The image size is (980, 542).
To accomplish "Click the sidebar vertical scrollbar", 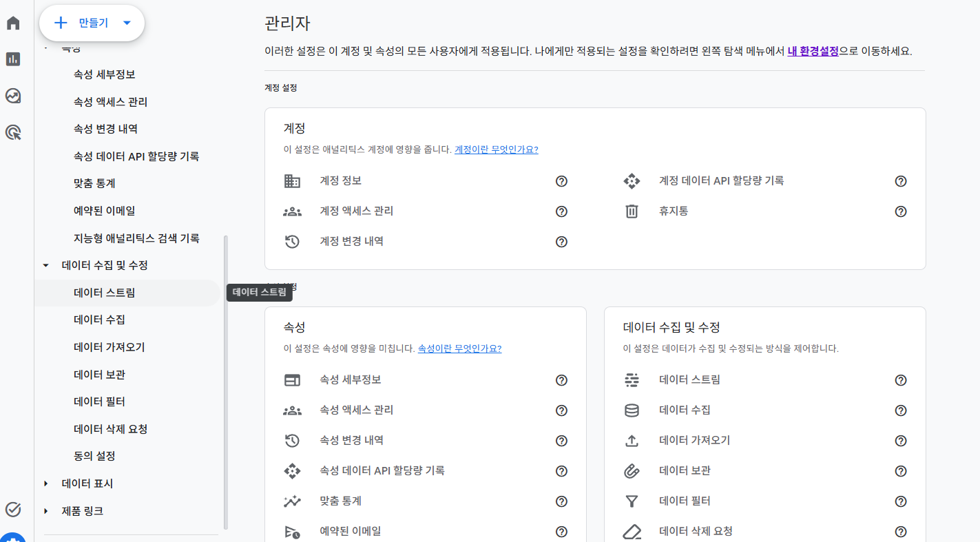I will click(226, 382).
